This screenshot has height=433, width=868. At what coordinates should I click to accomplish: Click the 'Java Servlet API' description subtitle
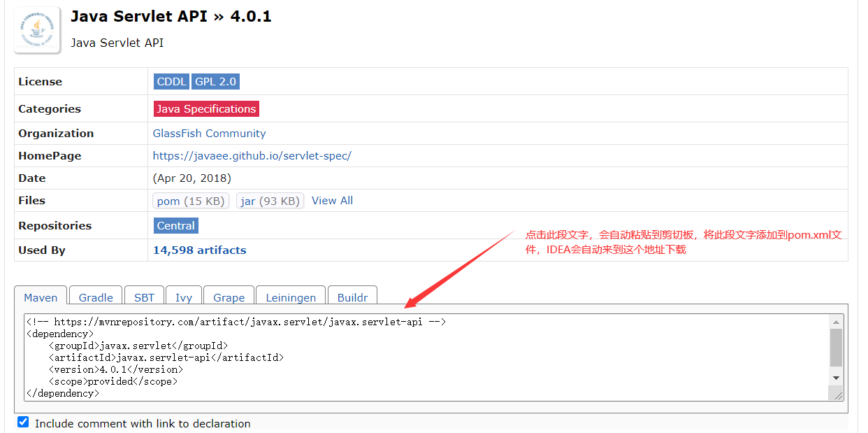pos(117,43)
